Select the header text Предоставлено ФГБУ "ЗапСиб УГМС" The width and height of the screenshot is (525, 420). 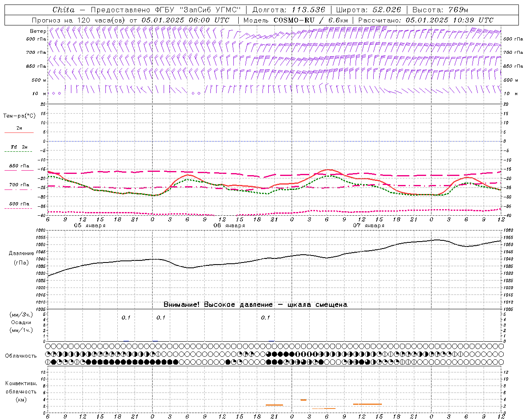165,10
